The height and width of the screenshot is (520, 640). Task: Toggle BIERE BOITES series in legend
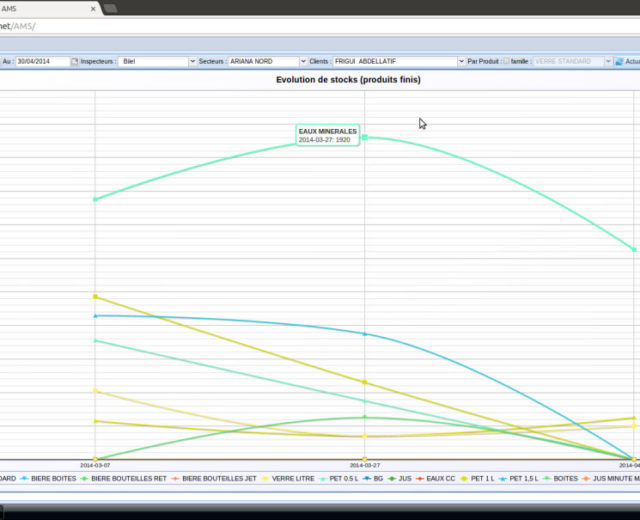click(x=52, y=479)
